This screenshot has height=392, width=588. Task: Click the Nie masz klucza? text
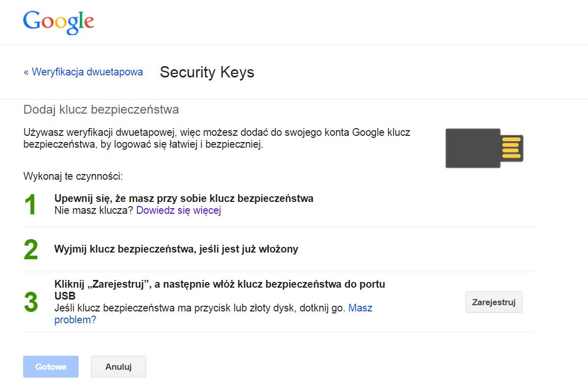[94, 211]
